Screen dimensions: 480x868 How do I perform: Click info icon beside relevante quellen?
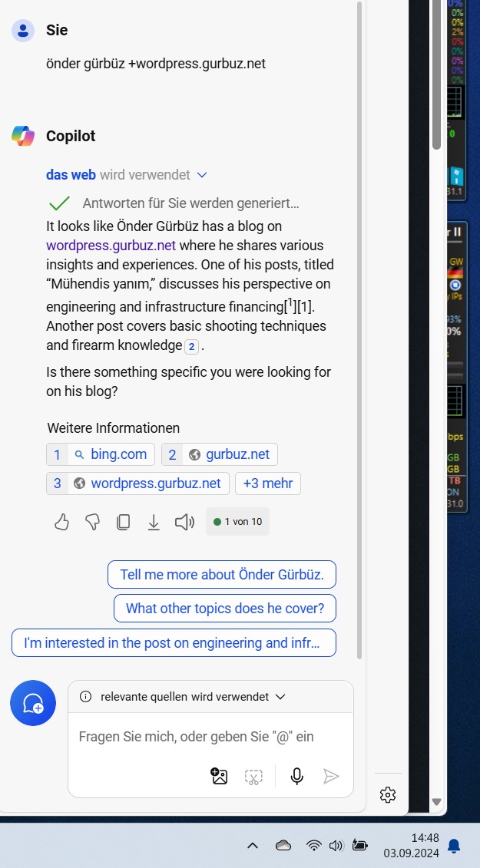(85, 696)
